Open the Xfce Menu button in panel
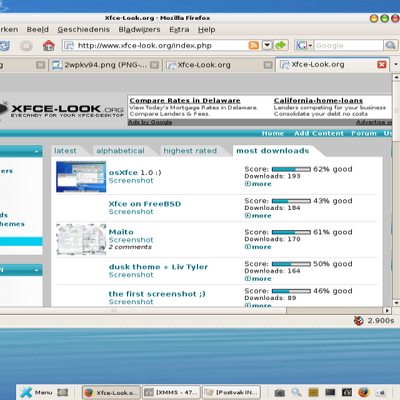Screen dimensions: 400x400 tap(36, 392)
